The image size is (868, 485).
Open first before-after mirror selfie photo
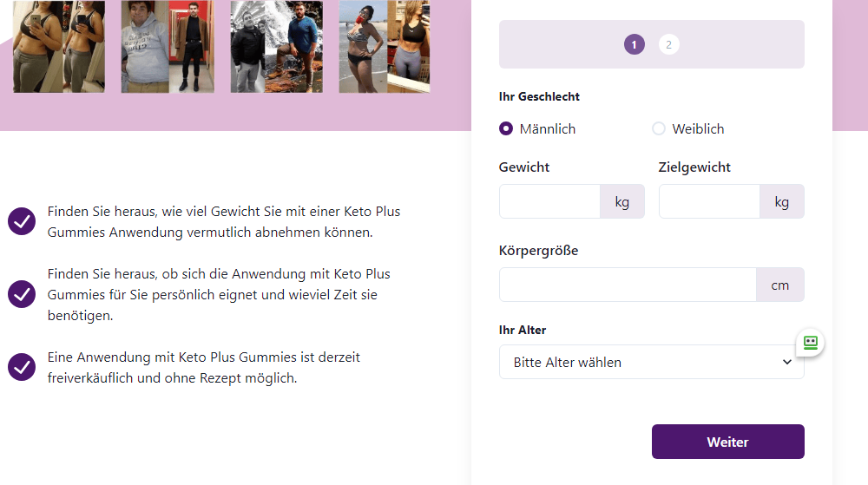(x=59, y=46)
